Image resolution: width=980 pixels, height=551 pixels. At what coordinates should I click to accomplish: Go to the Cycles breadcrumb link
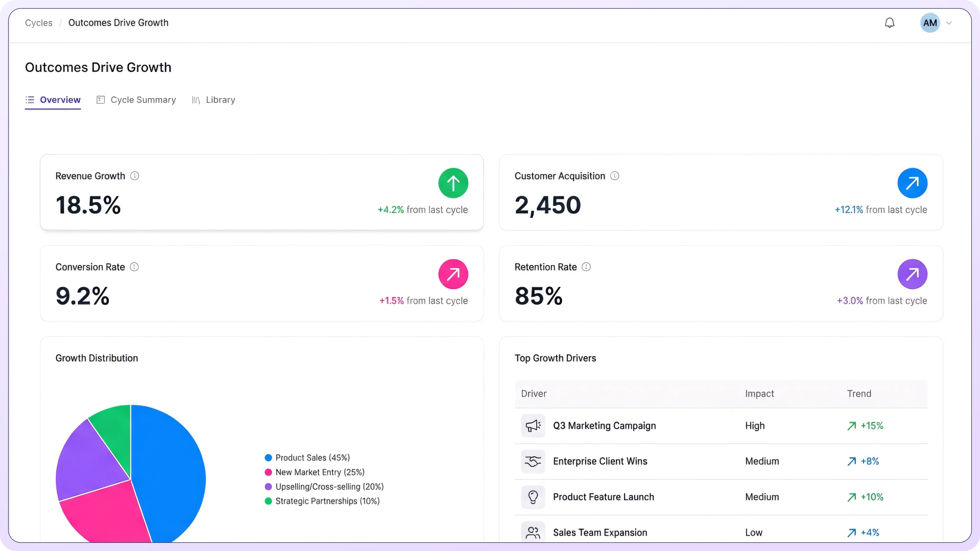click(39, 23)
